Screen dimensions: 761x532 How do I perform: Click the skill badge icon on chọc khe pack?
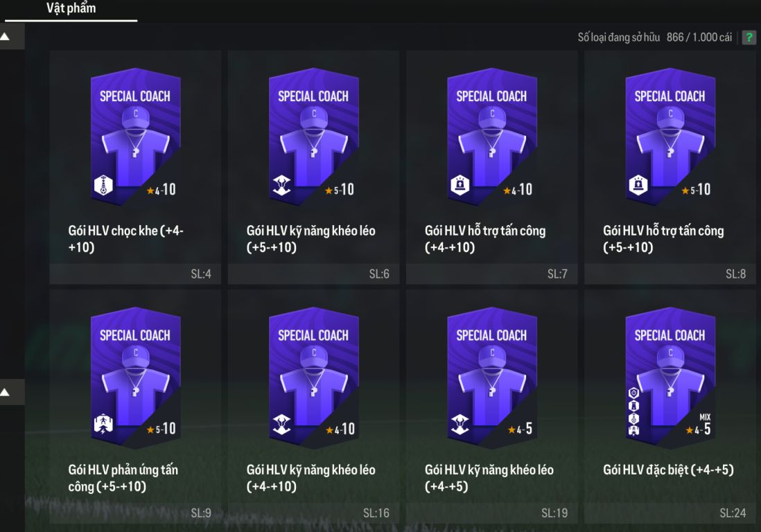[102, 186]
